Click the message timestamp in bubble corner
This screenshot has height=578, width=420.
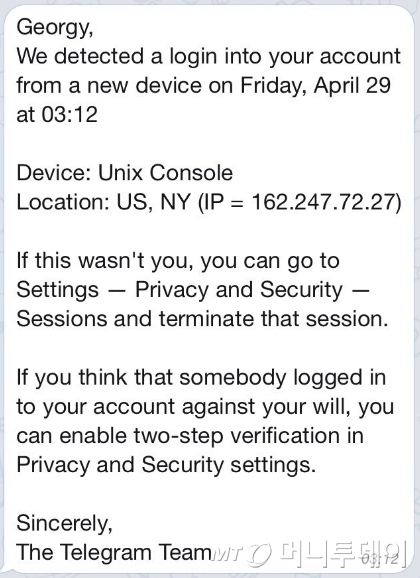coord(381,559)
